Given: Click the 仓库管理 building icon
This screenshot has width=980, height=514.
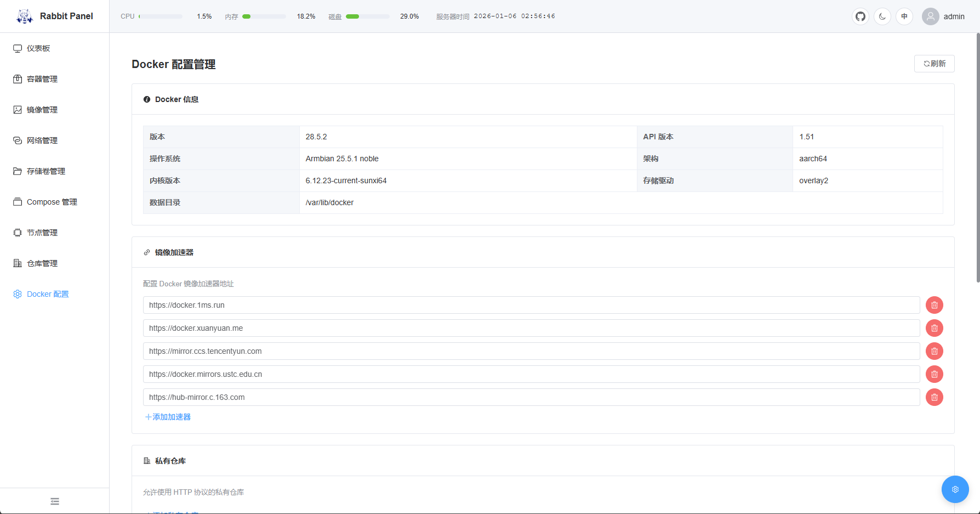Looking at the screenshot, I should (x=18, y=263).
